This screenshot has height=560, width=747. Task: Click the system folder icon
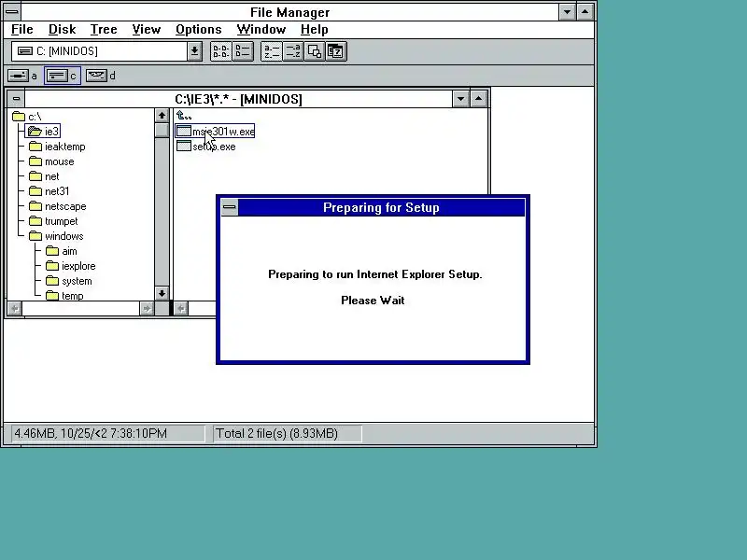pos(52,281)
